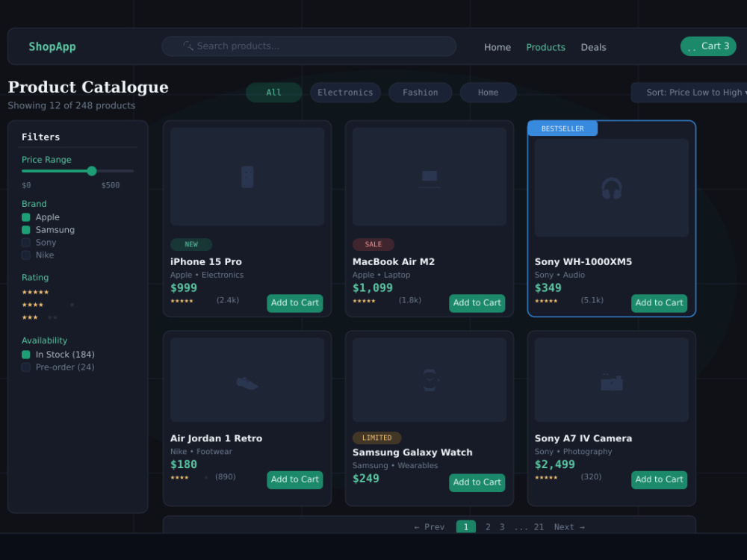The image size is (747, 560).
Task: Click the SALE badge on MacBook Air M2
Action: tap(373, 244)
